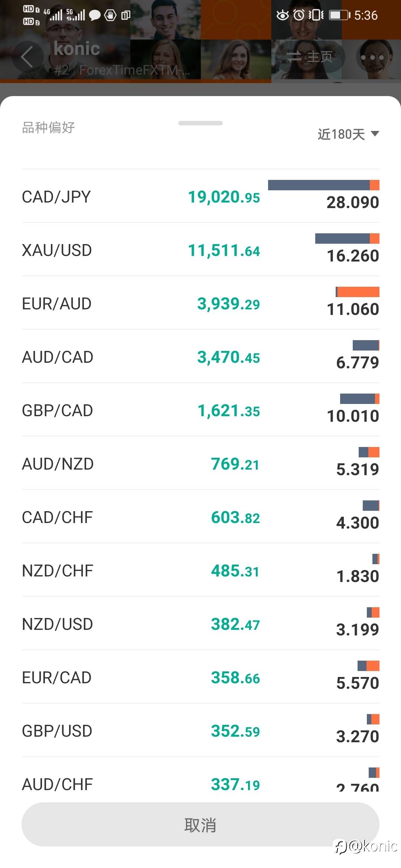Viewport: 401px width, 868px height.
Task: Tap the eye comfort status icon
Action: (283, 15)
